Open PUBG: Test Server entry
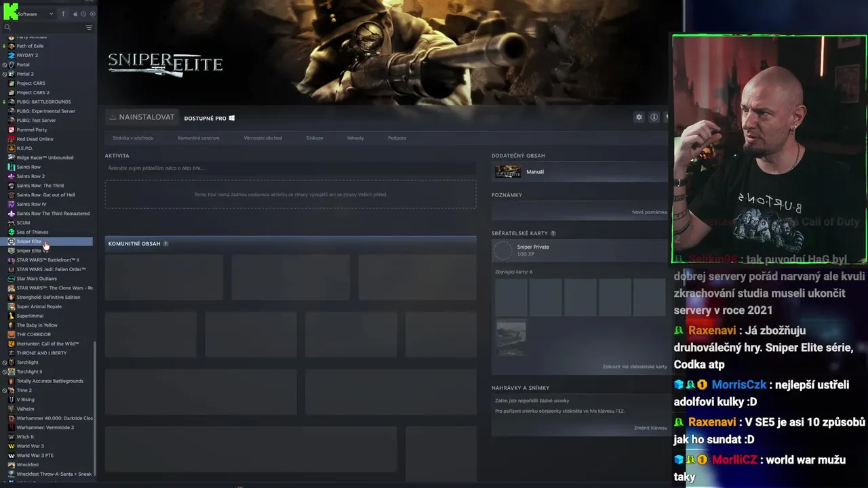Viewport: 868px width, 488px height. point(36,120)
